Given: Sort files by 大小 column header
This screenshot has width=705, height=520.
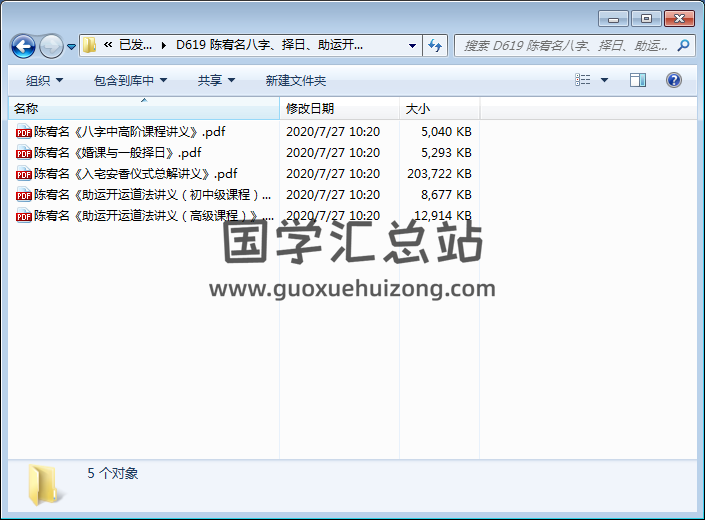Looking at the screenshot, I should coord(418,108).
